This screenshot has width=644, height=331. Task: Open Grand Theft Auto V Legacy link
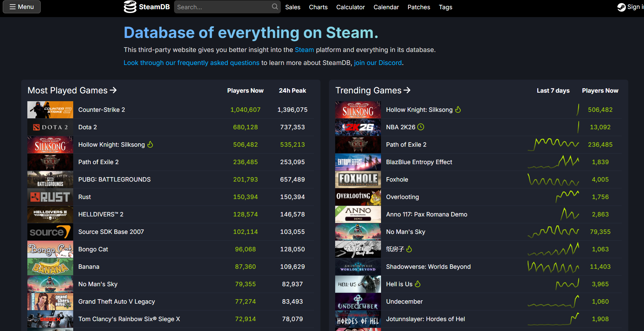point(117,302)
